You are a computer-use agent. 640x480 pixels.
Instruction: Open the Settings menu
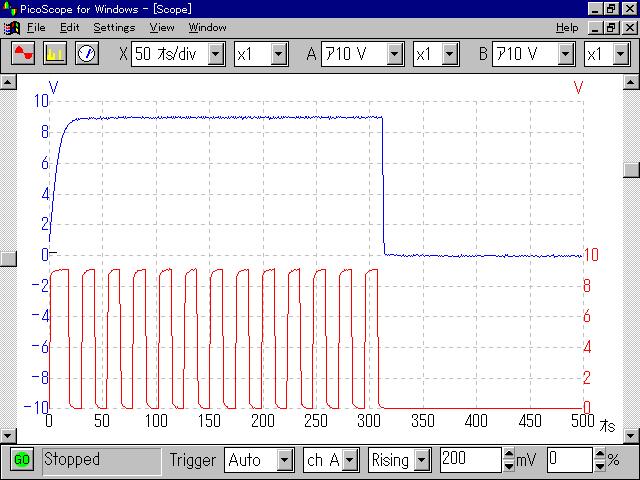(114, 28)
